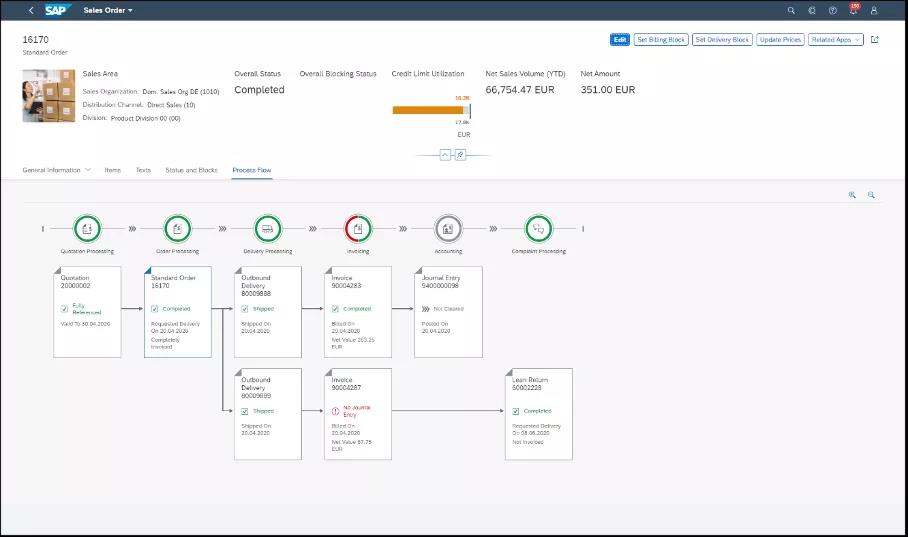Image resolution: width=908 pixels, height=537 pixels.
Task: Click the Update Prices button
Action: click(x=780, y=40)
